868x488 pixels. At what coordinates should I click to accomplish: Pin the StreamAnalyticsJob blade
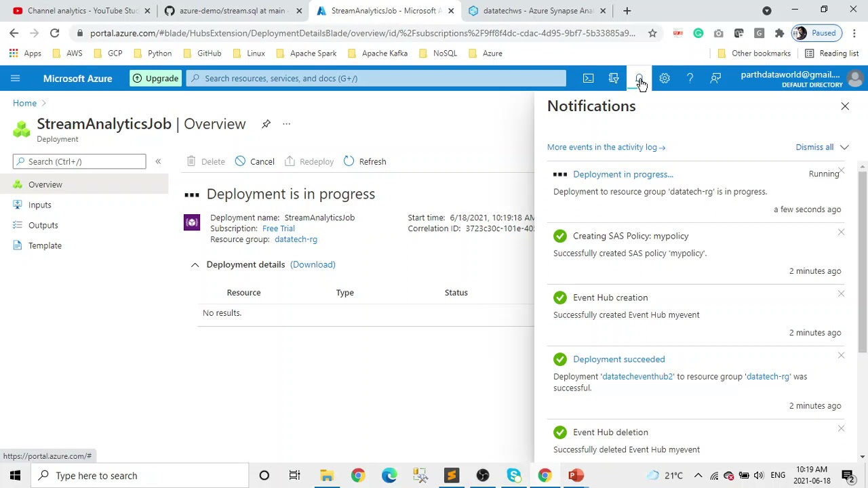266,124
